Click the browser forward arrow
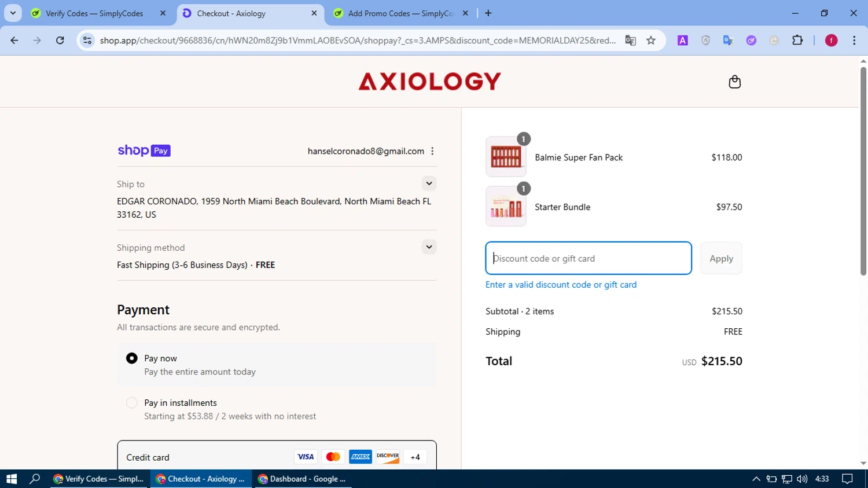Screen dimensions: 868x488 (x=37, y=40)
